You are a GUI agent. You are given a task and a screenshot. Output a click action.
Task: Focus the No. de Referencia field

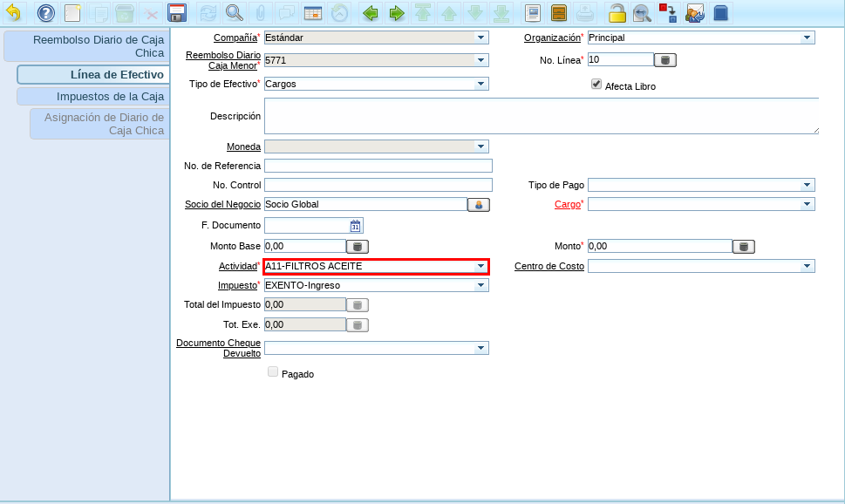[378, 166]
